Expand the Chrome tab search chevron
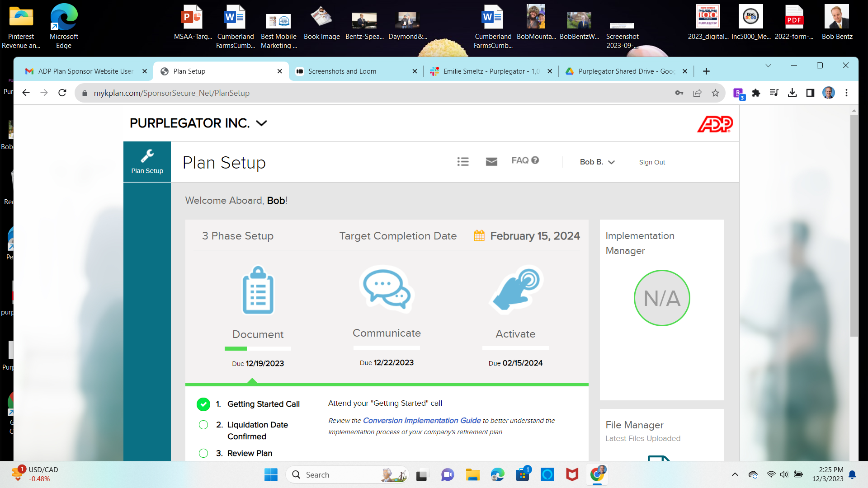The image size is (868, 488). click(768, 66)
